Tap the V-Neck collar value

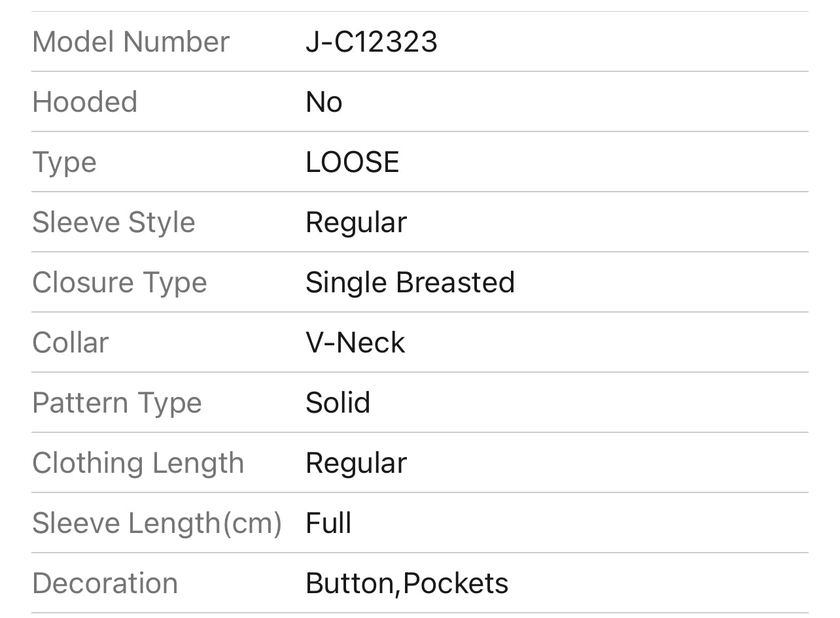(x=355, y=343)
